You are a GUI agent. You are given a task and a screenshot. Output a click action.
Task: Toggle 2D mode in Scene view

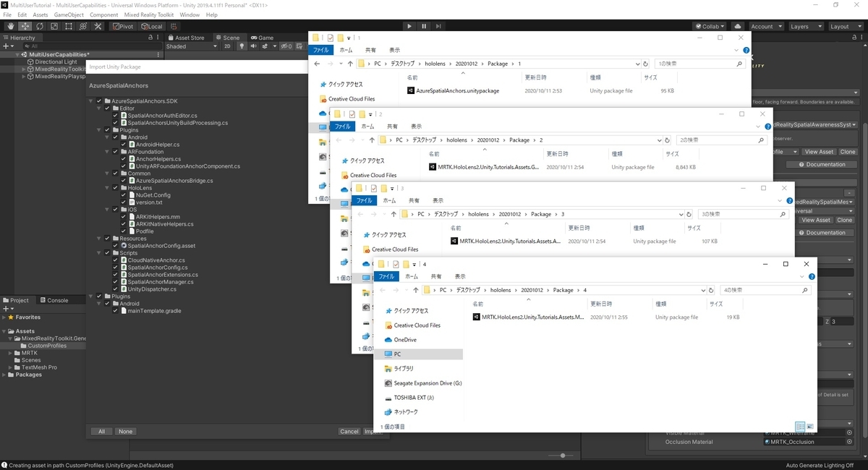point(227,46)
